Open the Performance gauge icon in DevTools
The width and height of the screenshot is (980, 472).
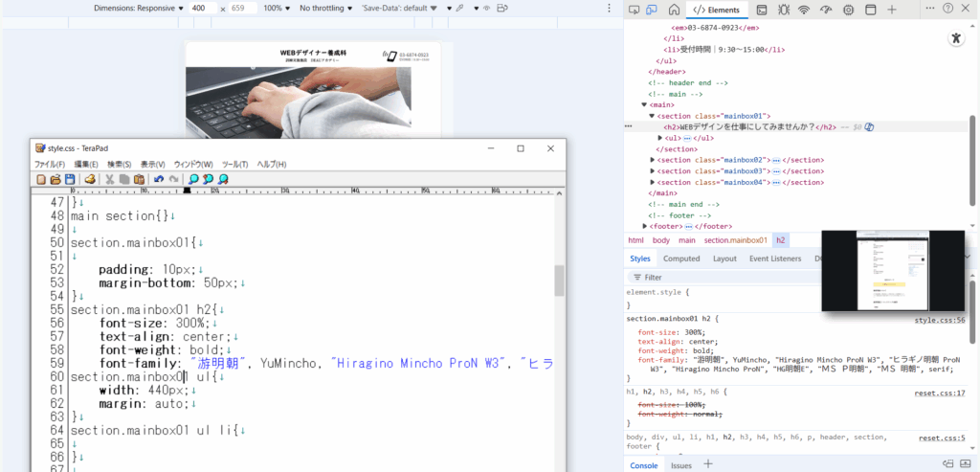coord(826,10)
